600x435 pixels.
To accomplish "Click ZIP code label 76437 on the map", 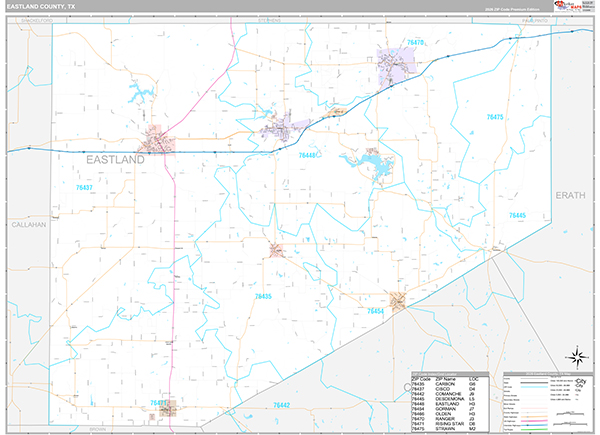I will point(84,187).
